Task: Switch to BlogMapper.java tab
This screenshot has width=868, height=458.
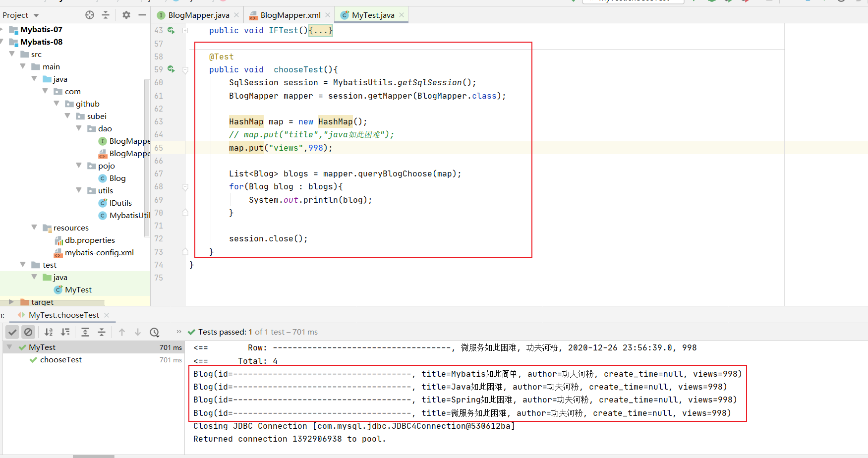Action: click(x=198, y=15)
